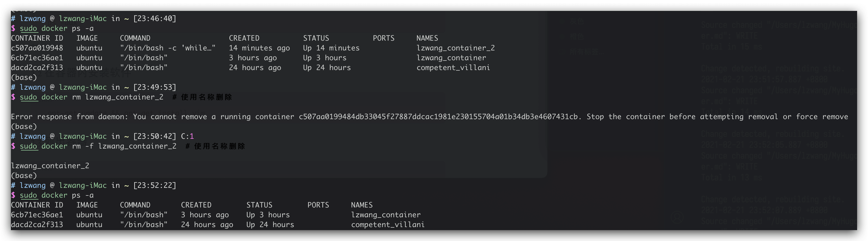Screen dimensions: 868x241
Task: Click 'Up 24 hours' status in second listing
Action: (x=270, y=224)
